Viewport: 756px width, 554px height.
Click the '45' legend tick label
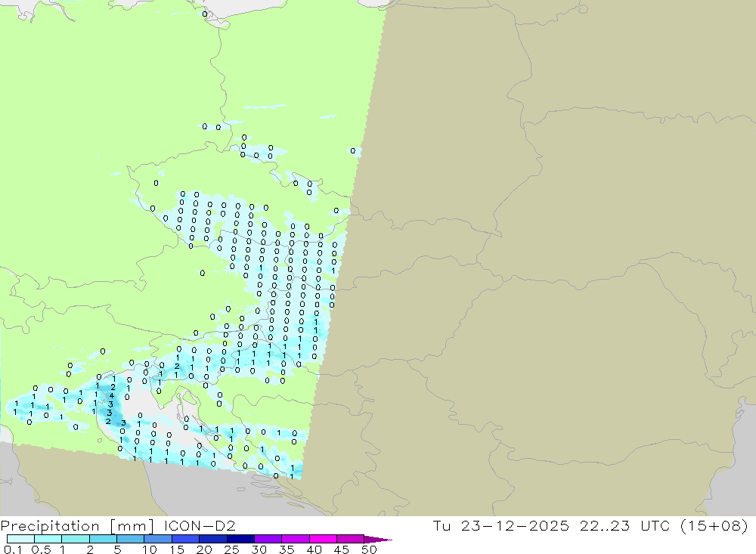[342, 549]
